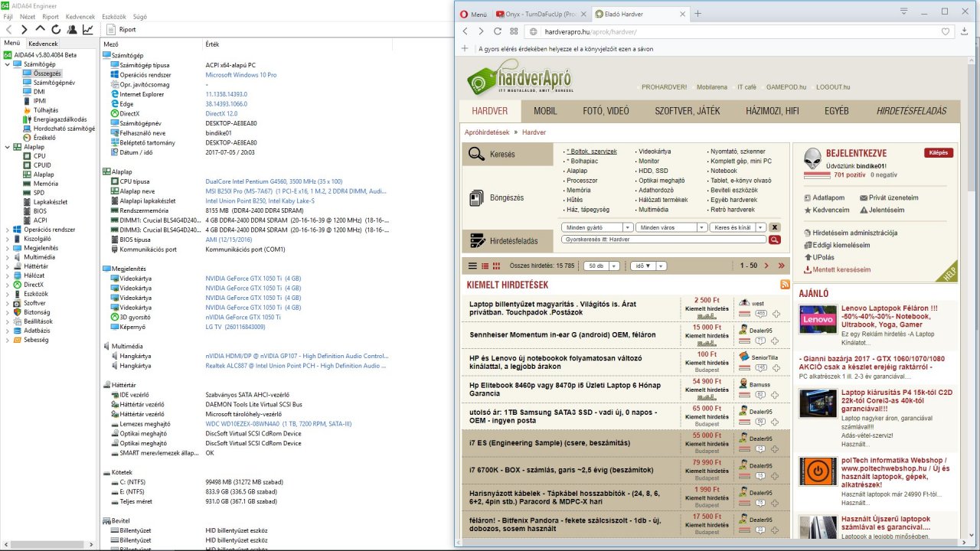Expand the Kiszolgáló tree node
Viewport: 980px width, 551px height.
click(x=7, y=239)
